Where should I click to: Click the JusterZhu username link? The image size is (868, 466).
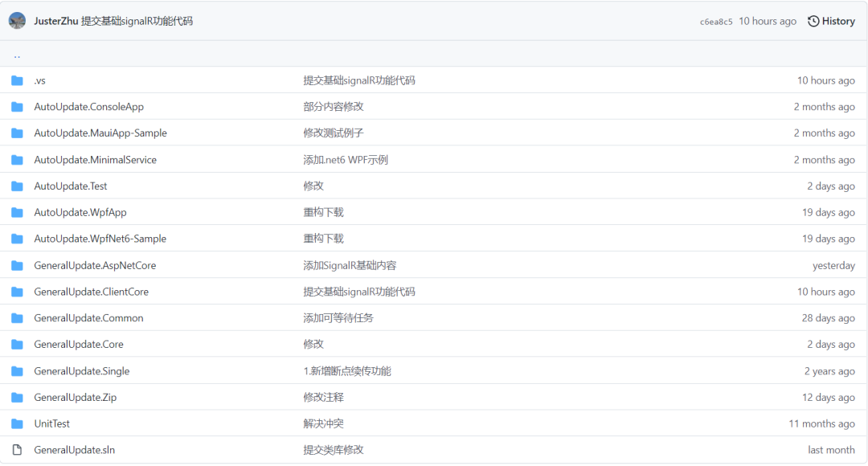[x=56, y=20]
